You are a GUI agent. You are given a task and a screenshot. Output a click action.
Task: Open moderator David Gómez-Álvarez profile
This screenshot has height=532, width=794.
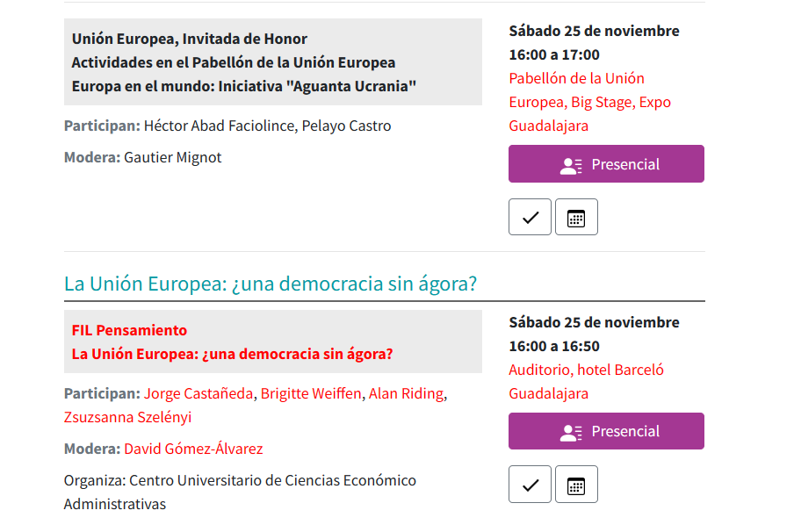tap(193, 449)
